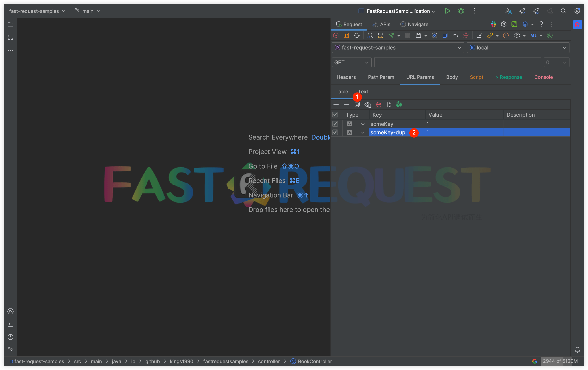
Task: Click the ChatGPT icon in the params toolbar
Action: (399, 105)
